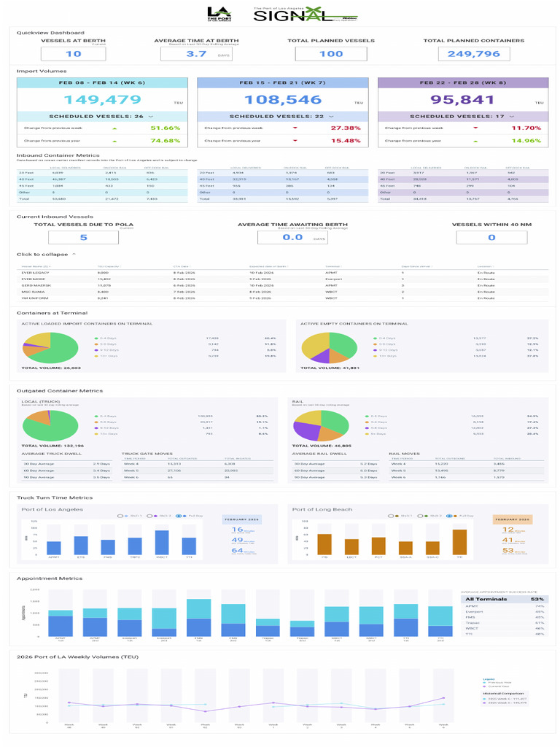
Task: Click Vessels Within 40 NM value 0
Action: pyautogui.click(x=491, y=237)
